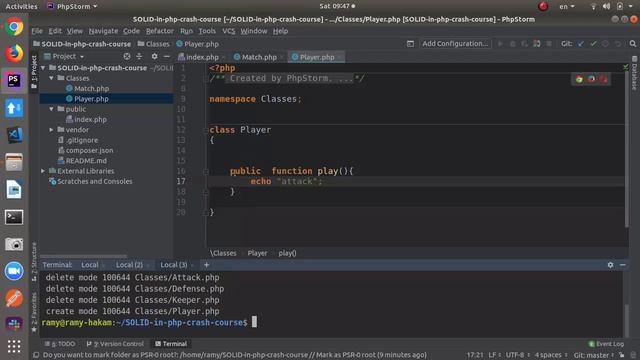Open the Event Log
Viewport: 640px width, 360px height.
click(x=606, y=344)
